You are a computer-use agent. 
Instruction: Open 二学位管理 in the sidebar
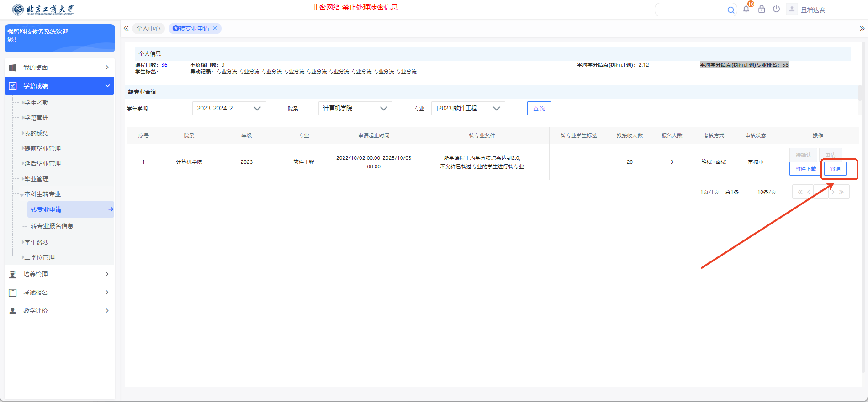click(x=40, y=257)
